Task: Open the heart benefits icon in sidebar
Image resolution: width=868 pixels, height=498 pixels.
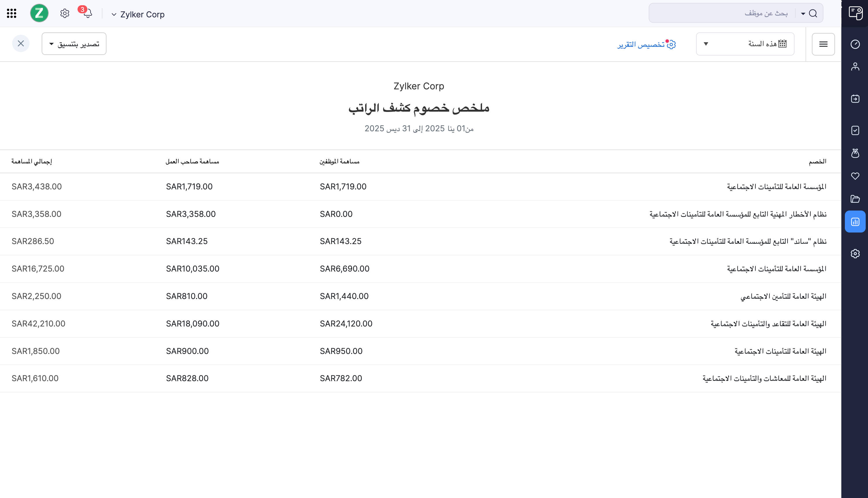Action: [x=855, y=176]
